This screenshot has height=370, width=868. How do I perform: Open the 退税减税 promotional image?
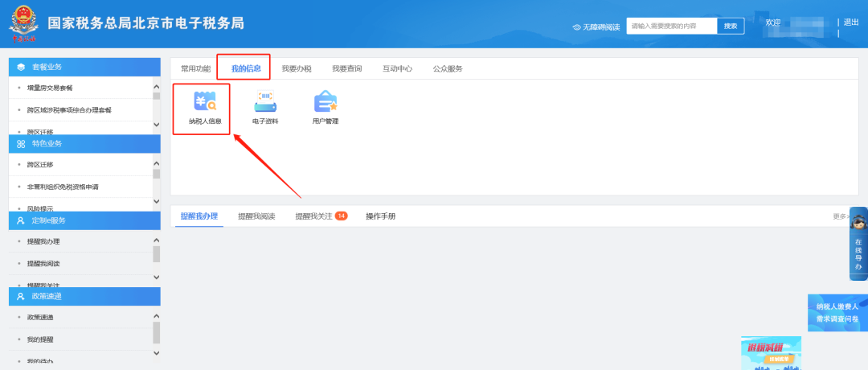click(x=771, y=353)
